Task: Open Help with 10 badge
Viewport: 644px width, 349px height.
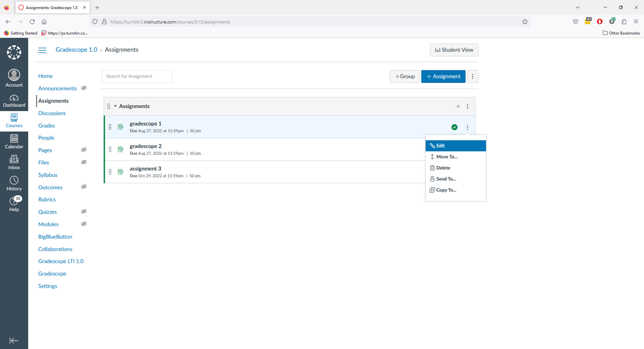Action: (x=14, y=204)
